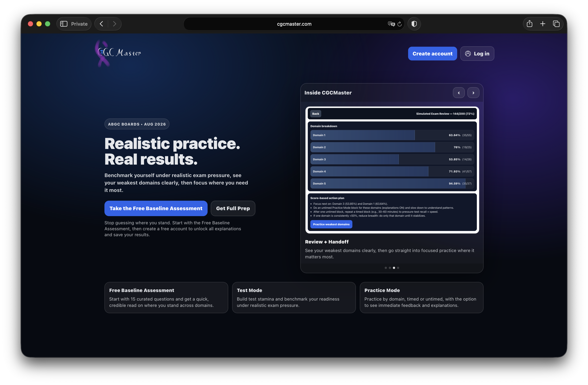The height and width of the screenshot is (385, 588).
Task: Click the Private browsing label
Action: click(79, 24)
